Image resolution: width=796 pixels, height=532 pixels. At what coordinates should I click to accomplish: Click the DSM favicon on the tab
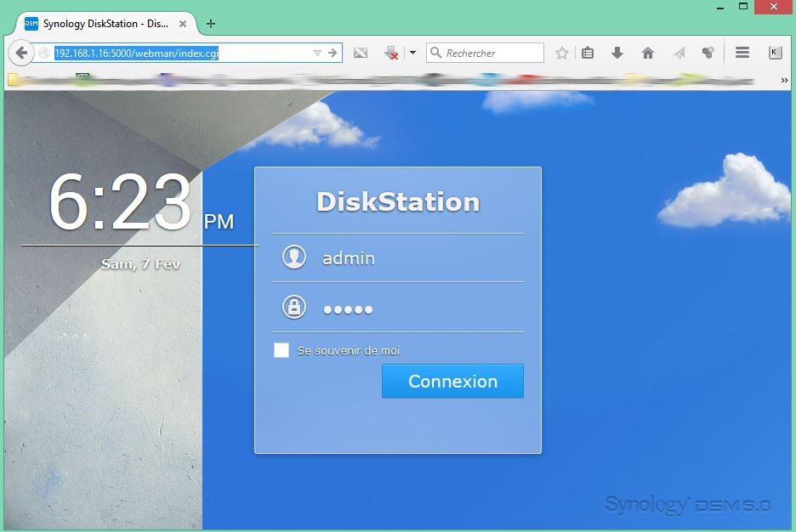(31, 23)
